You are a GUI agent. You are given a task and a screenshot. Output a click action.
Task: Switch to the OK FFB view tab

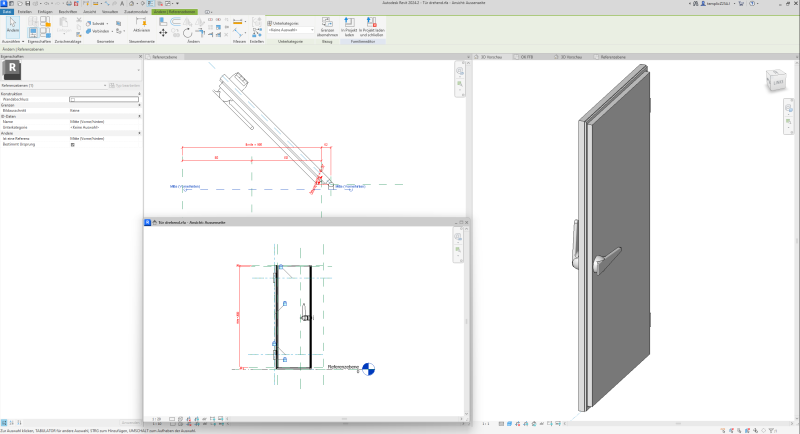pos(527,57)
